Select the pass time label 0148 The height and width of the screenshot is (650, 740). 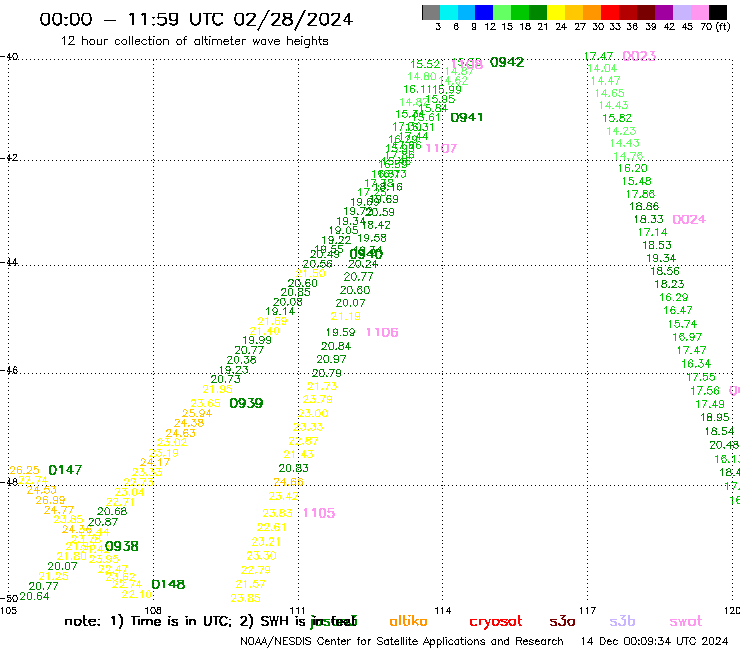click(168, 584)
